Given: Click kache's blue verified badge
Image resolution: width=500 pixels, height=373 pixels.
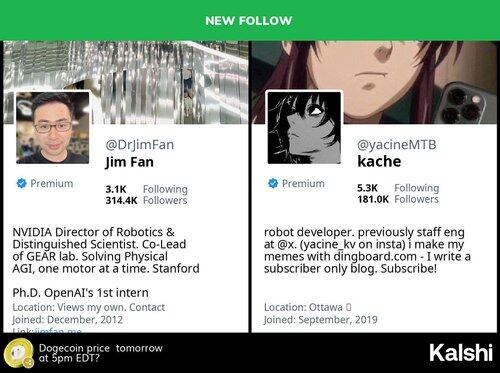Looking at the screenshot, I should pos(273,183).
